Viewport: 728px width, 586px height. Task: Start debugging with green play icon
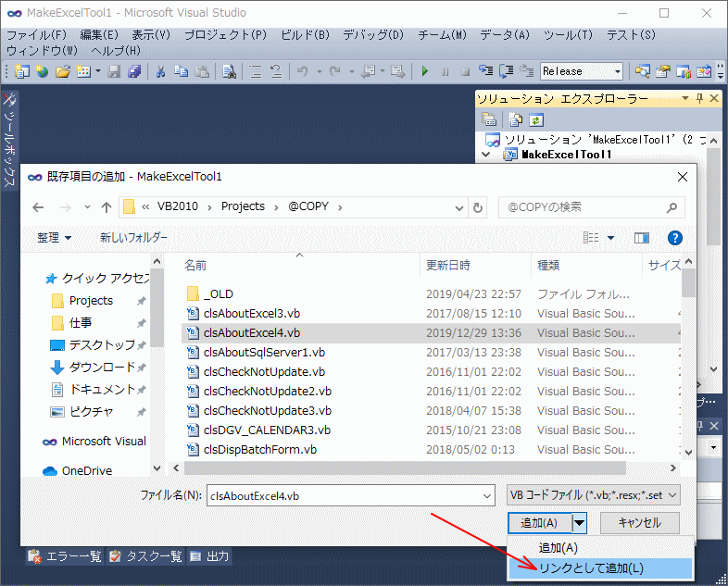click(424, 71)
